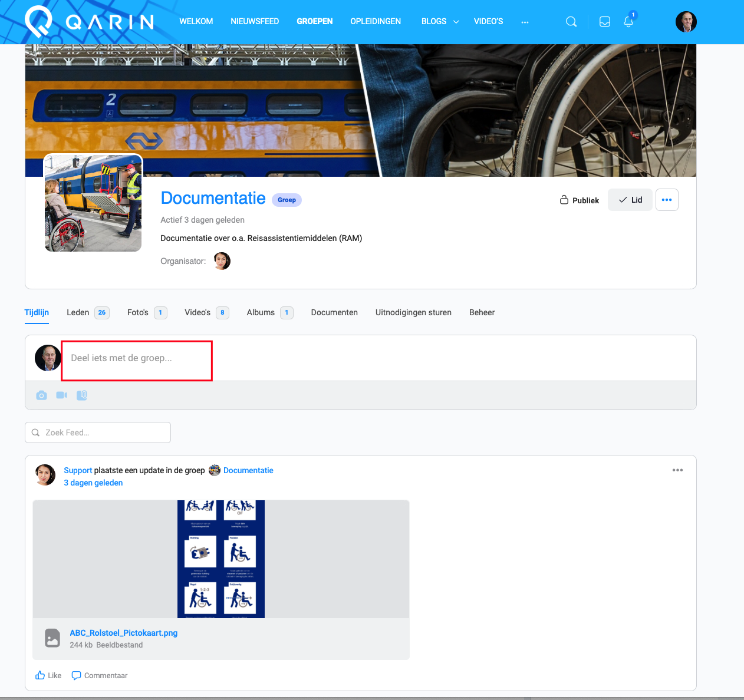
Task: Open the QARIN logo home
Action: tap(88, 22)
